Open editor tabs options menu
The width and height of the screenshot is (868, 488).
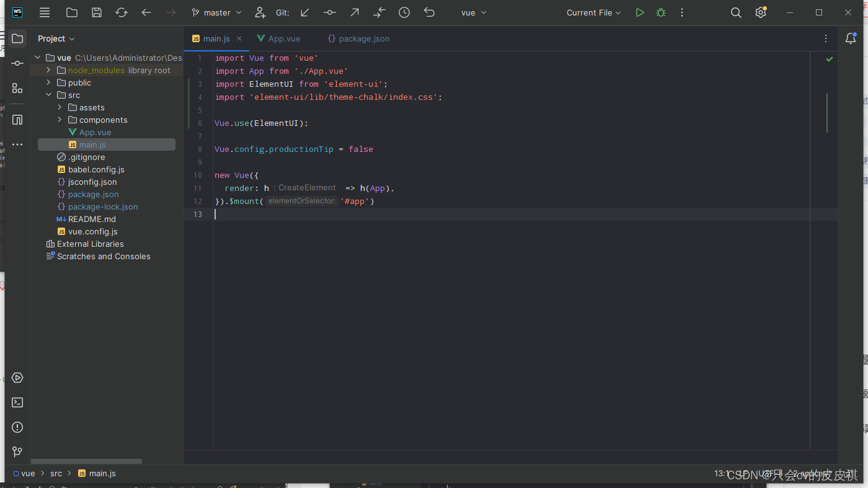(x=825, y=38)
